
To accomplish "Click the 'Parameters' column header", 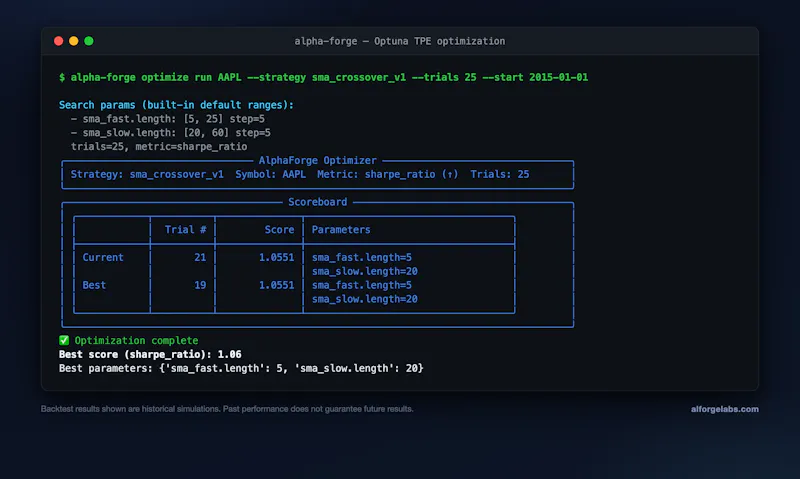I will point(341,230).
